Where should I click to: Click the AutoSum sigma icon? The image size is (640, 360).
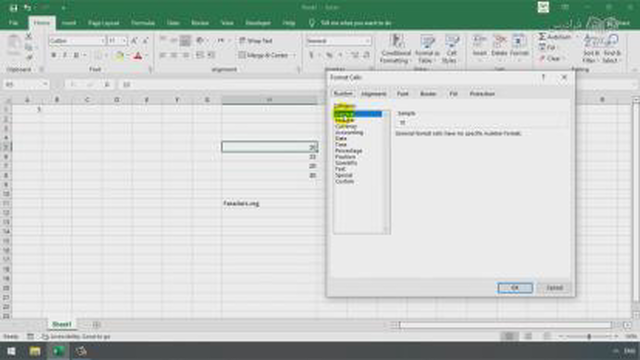pyautogui.click(x=542, y=37)
